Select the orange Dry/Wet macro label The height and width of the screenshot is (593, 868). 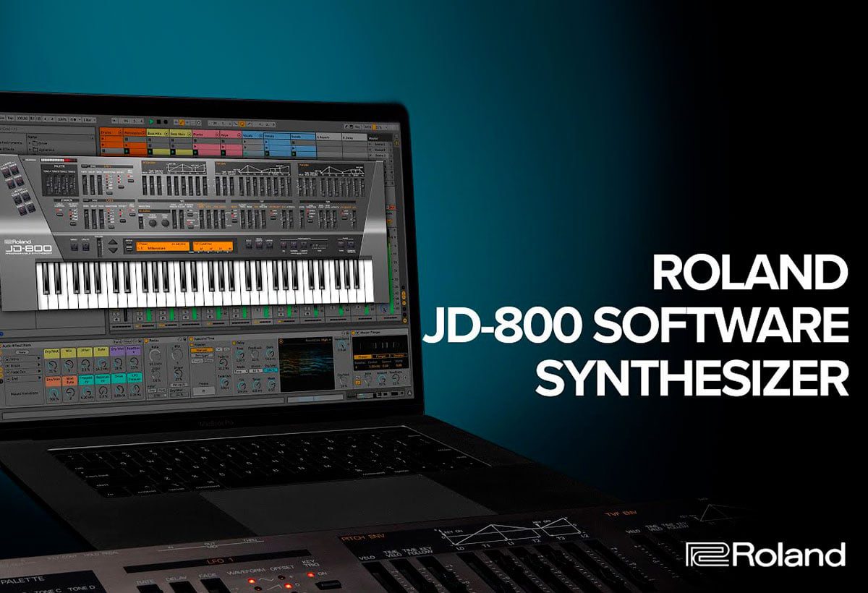click(52, 380)
